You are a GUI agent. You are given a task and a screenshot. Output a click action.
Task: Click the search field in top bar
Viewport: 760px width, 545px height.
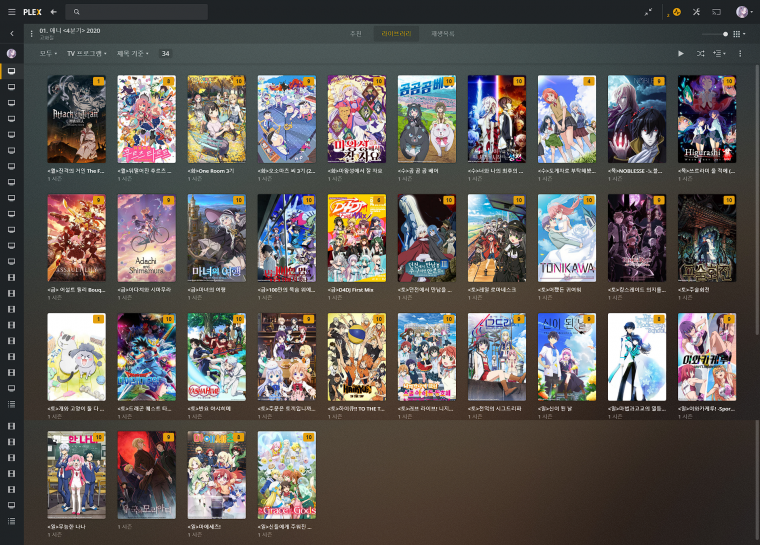(138, 12)
